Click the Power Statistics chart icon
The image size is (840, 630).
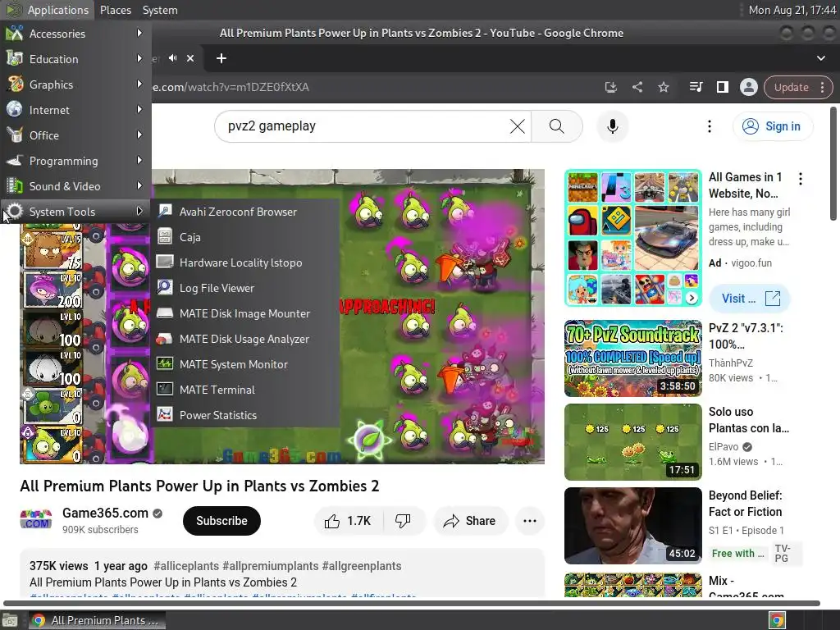(164, 414)
